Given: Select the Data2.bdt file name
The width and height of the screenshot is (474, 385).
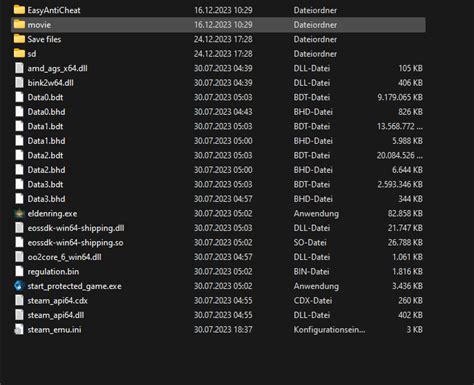Looking at the screenshot, I should coord(45,155).
